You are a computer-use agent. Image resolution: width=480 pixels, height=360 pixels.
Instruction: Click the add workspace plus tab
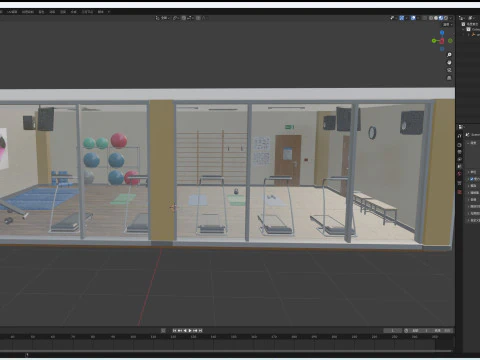pos(109,12)
